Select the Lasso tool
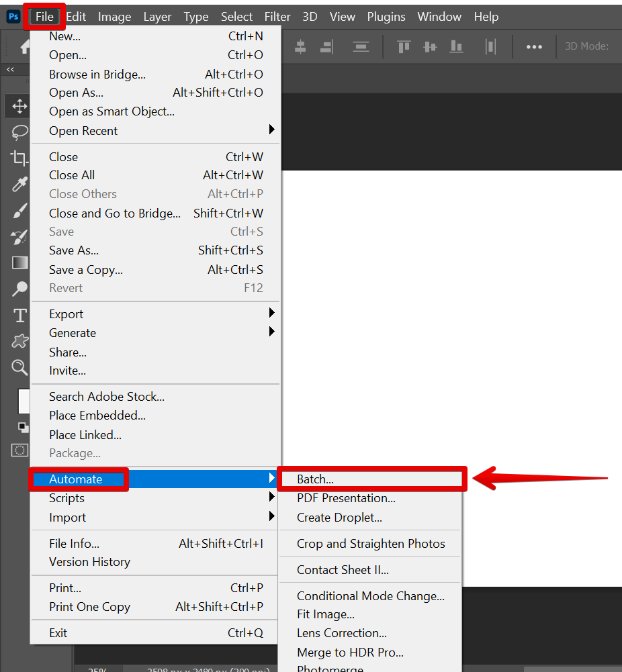The height and width of the screenshot is (672, 622). coord(19,132)
